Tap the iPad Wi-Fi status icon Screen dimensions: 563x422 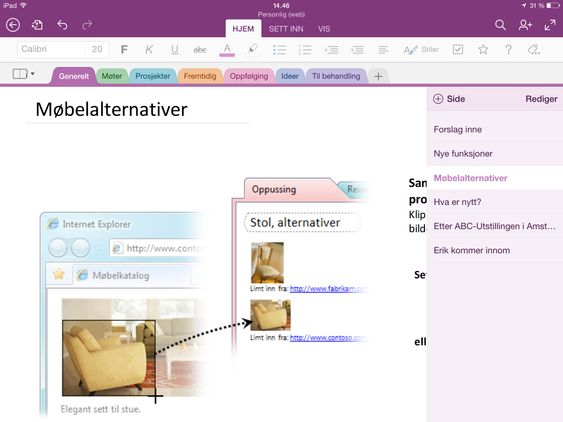(23, 5)
